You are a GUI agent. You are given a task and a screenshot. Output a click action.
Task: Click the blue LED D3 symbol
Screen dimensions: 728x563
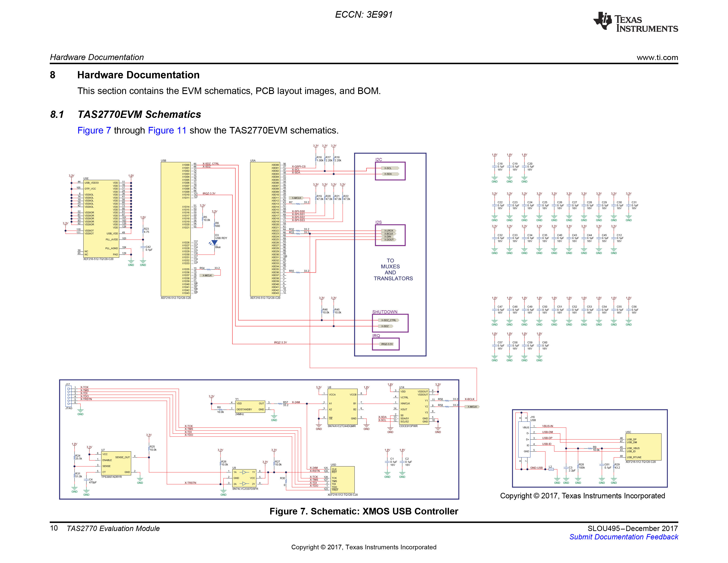pyautogui.click(x=214, y=243)
